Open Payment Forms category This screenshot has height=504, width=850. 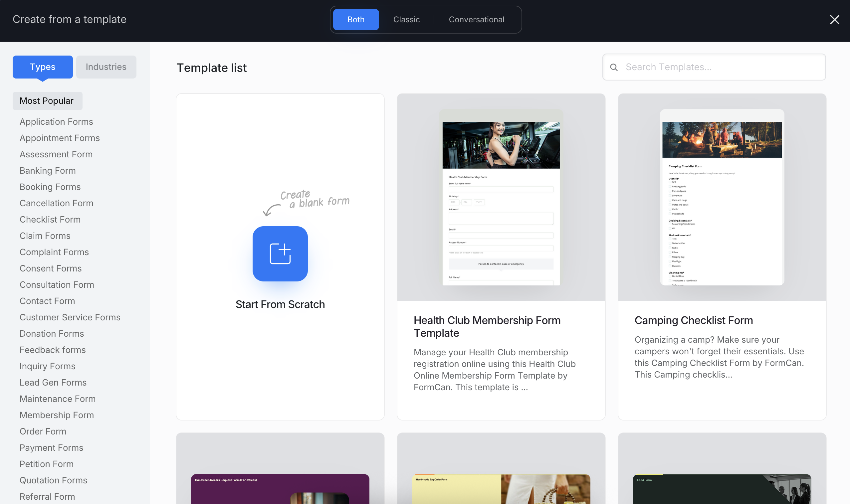tap(51, 448)
